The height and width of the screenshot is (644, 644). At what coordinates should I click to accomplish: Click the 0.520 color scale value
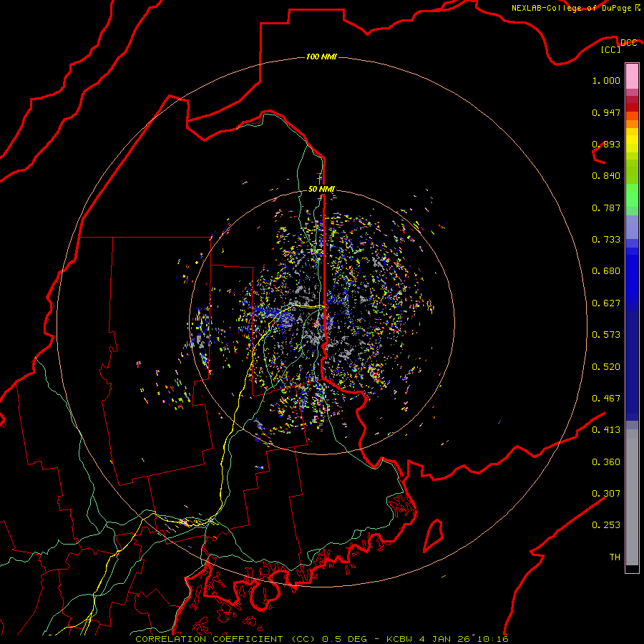tap(606, 367)
